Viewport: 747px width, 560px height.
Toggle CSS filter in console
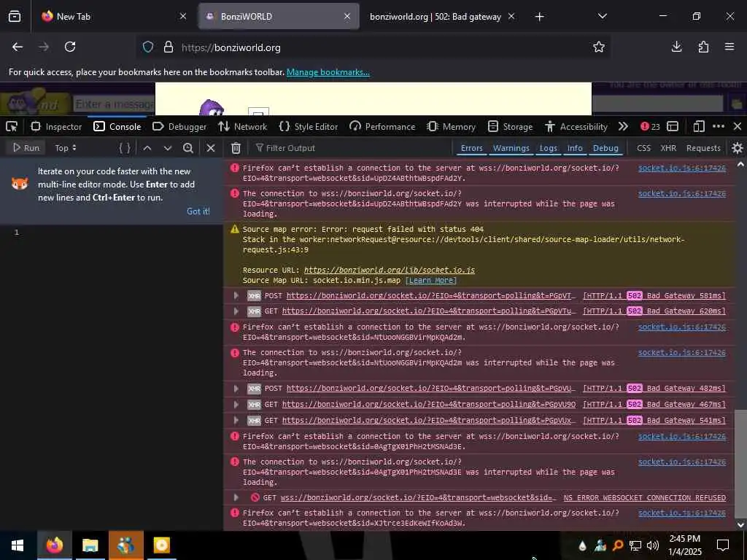[643, 148]
